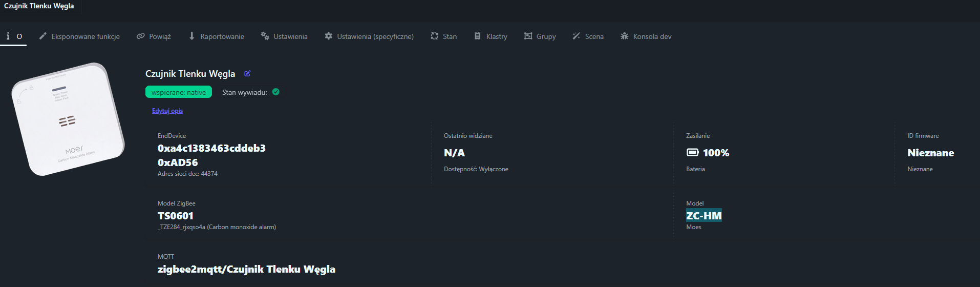Select the Stan tab

click(x=443, y=36)
